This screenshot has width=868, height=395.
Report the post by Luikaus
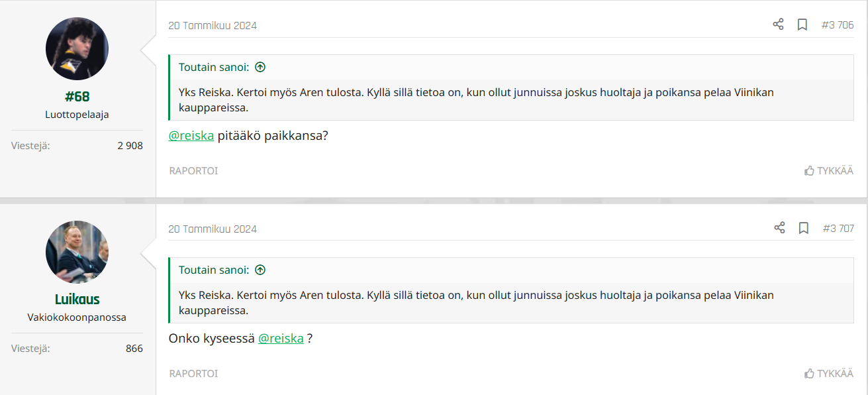pos(193,373)
